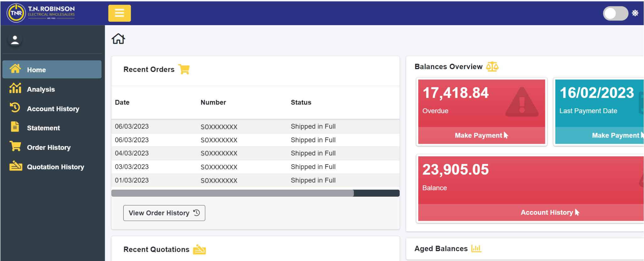644x261 pixels.
Task: Open the user profile avatar icon
Action: click(x=15, y=40)
